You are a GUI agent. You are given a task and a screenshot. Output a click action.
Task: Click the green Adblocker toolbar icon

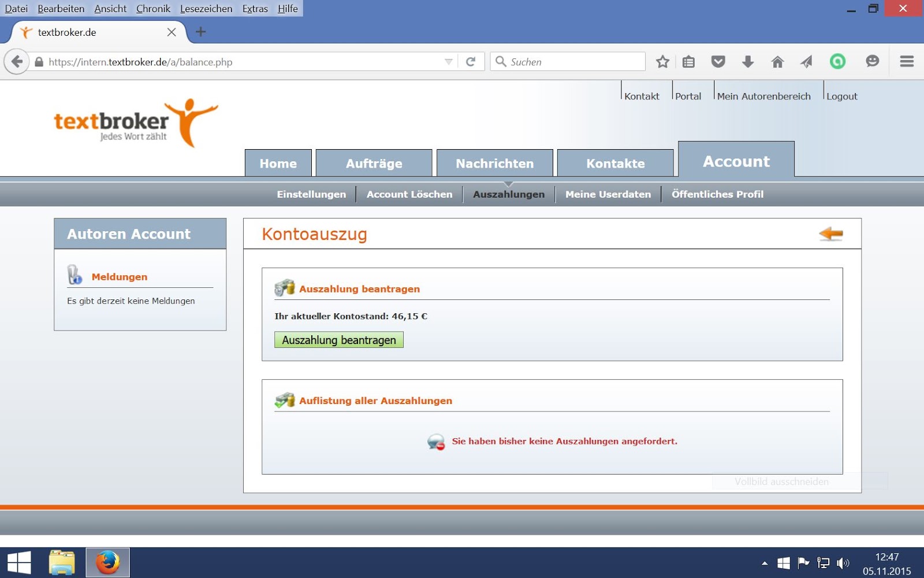tap(838, 61)
